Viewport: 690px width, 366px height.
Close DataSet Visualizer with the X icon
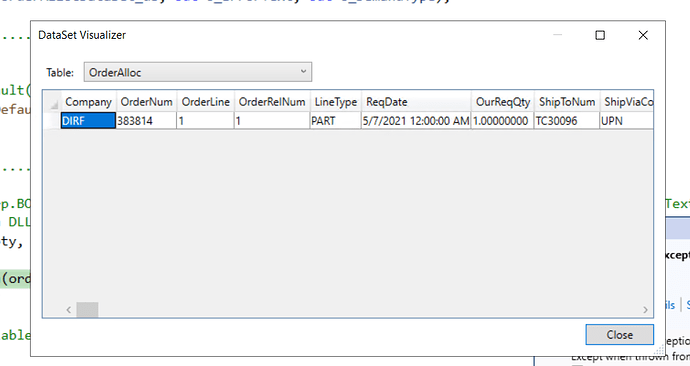[x=643, y=35]
